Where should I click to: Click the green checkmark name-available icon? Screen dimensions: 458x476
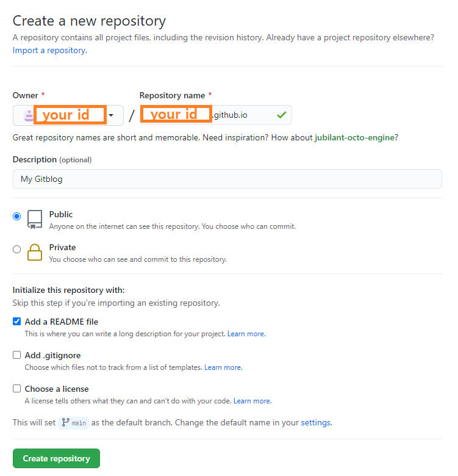(x=282, y=115)
